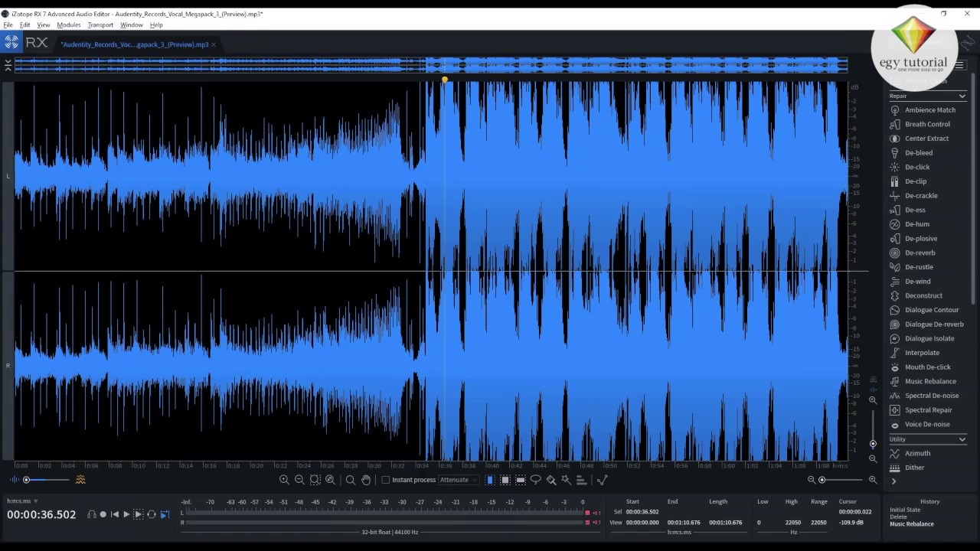Viewport: 980px width, 551px height.
Task: Open the Edit menu
Action: click(24, 25)
